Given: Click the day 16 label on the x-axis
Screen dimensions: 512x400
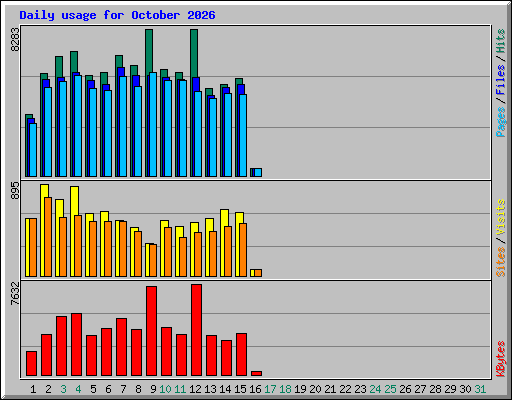Looking at the screenshot, I should pos(255,389).
